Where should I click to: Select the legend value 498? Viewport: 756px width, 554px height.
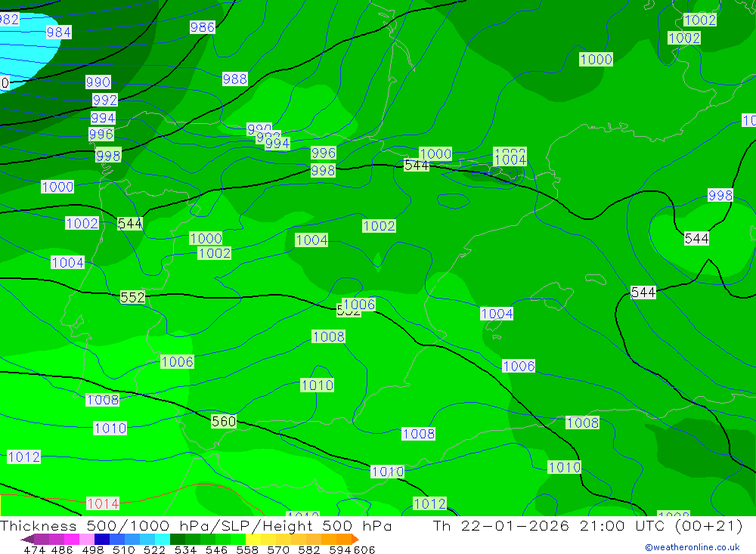point(93,549)
